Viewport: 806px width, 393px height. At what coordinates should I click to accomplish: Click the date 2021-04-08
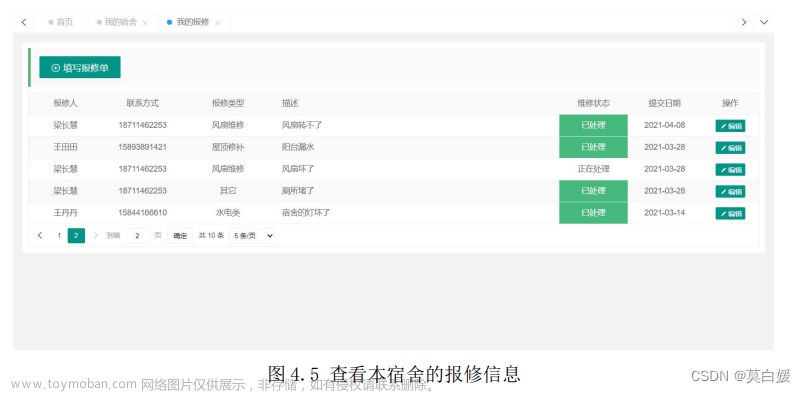click(665, 125)
